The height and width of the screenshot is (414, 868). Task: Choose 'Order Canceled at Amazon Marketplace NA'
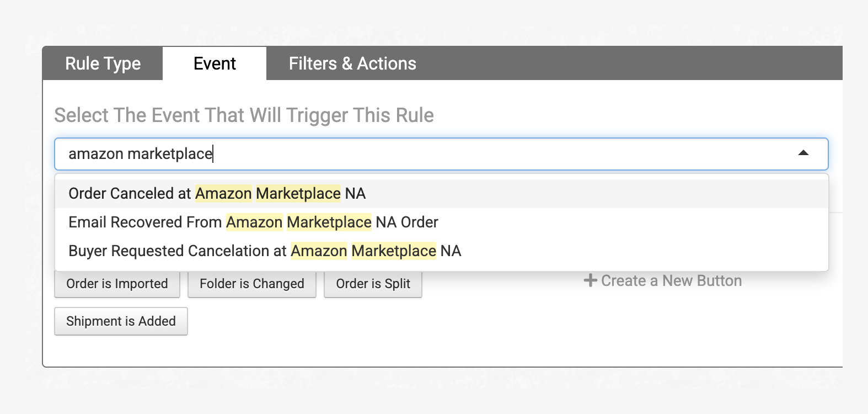(x=442, y=194)
